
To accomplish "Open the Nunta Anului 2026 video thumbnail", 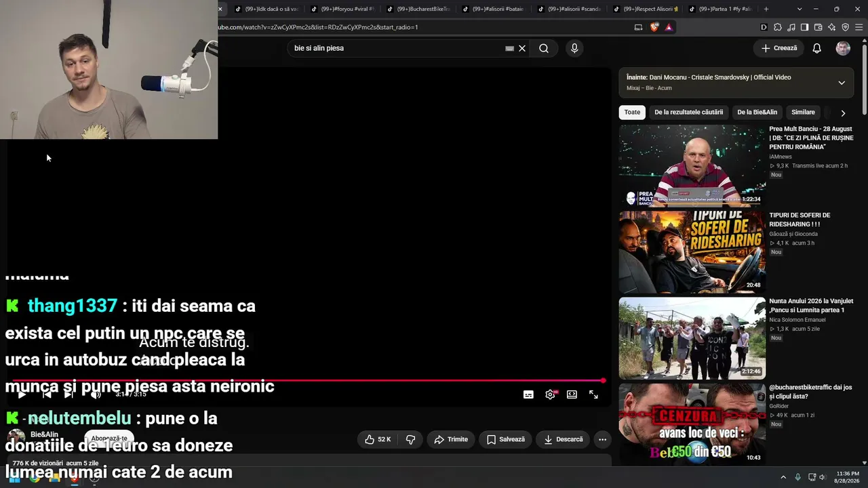I will tap(692, 338).
